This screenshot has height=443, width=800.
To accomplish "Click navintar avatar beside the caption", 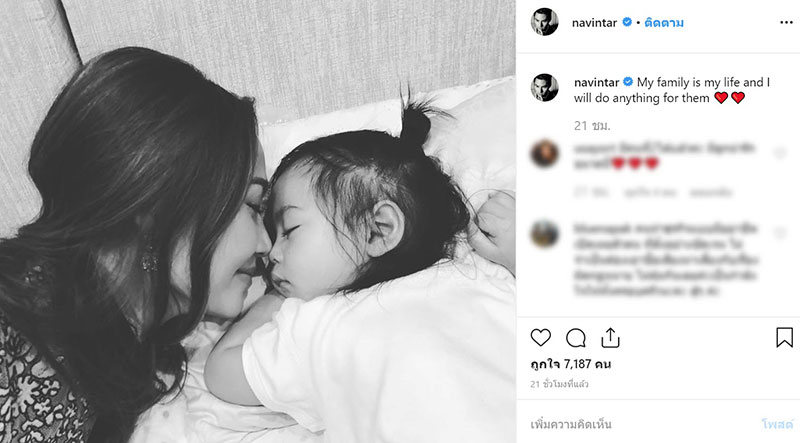I will pyautogui.click(x=544, y=88).
